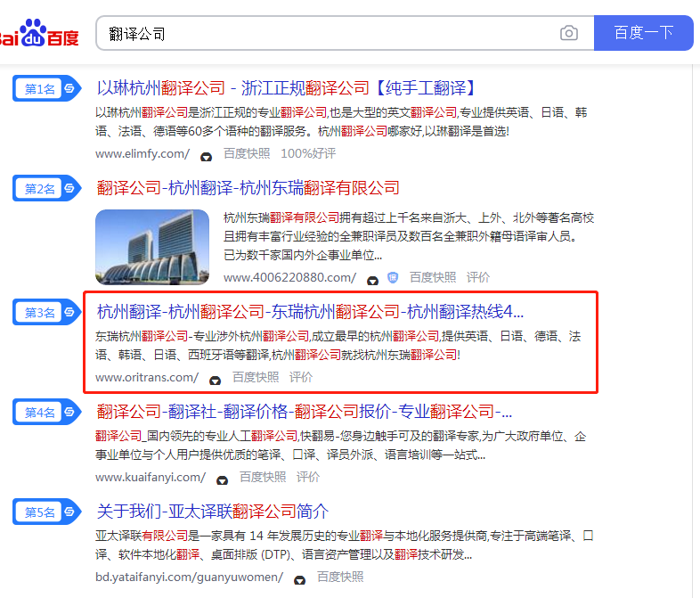Open 百度快照 for www.4006220880.com result
The image size is (700, 598).
(x=433, y=277)
